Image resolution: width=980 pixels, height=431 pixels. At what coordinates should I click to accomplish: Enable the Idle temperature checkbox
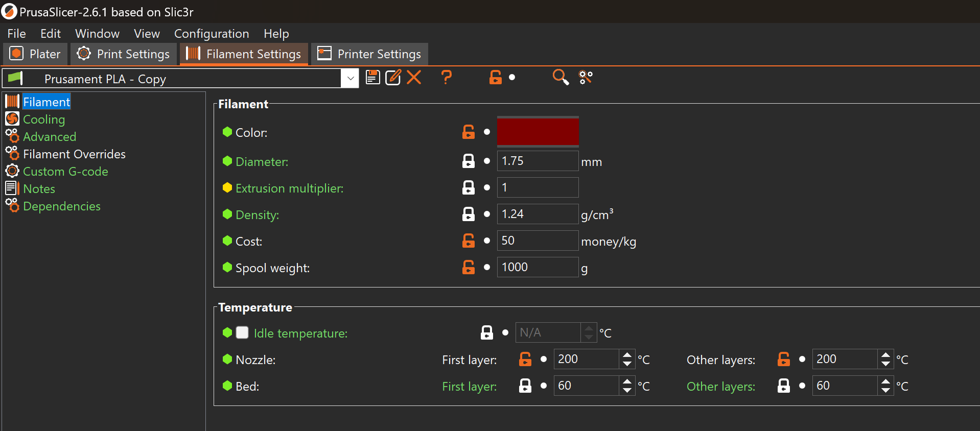(x=242, y=333)
